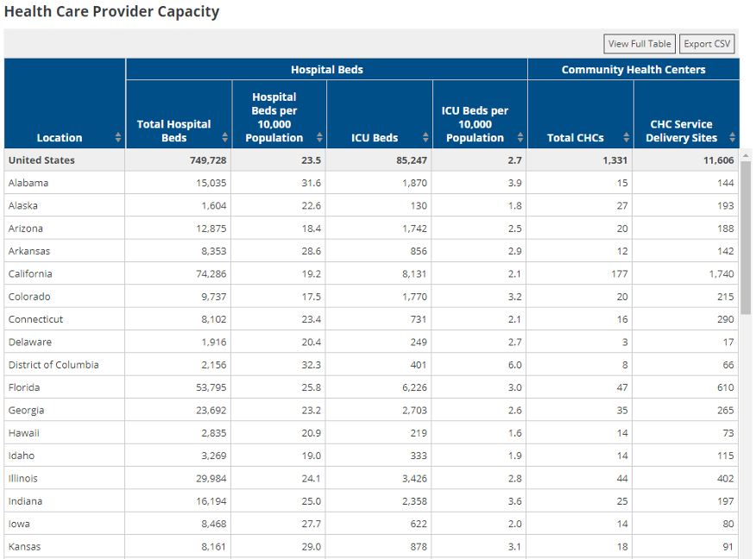This screenshot has width=756, height=559.
Task: Open the View Full Table button
Action: pyautogui.click(x=639, y=44)
